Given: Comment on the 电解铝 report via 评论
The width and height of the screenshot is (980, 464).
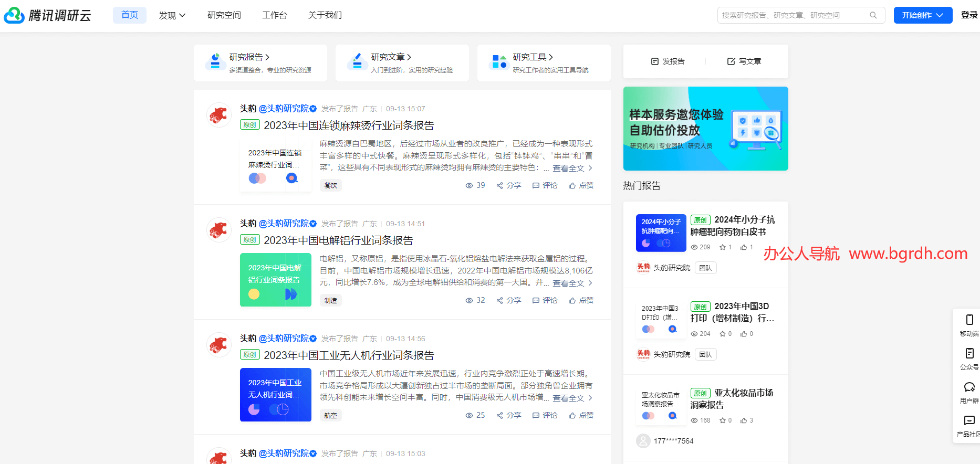Looking at the screenshot, I should tap(545, 300).
